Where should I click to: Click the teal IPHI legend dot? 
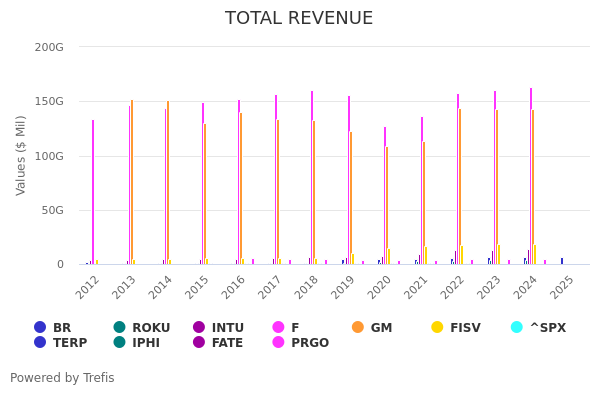click(x=119, y=343)
